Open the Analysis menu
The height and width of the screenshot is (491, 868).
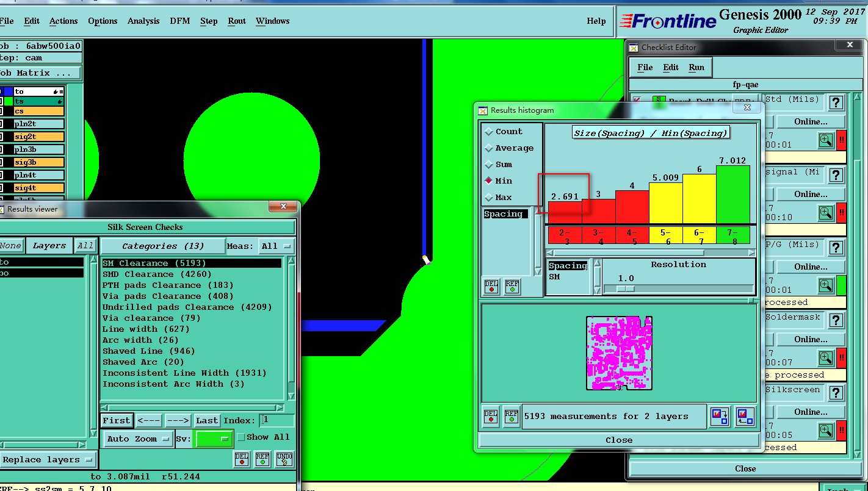pos(143,21)
